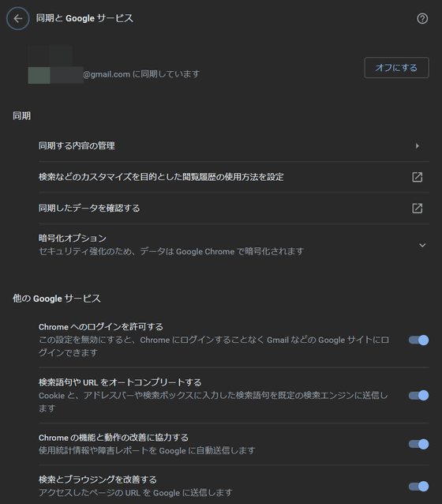Click 同期したデータを確認する link text
This screenshot has height=504, width=442.
(x=89, y=209)
